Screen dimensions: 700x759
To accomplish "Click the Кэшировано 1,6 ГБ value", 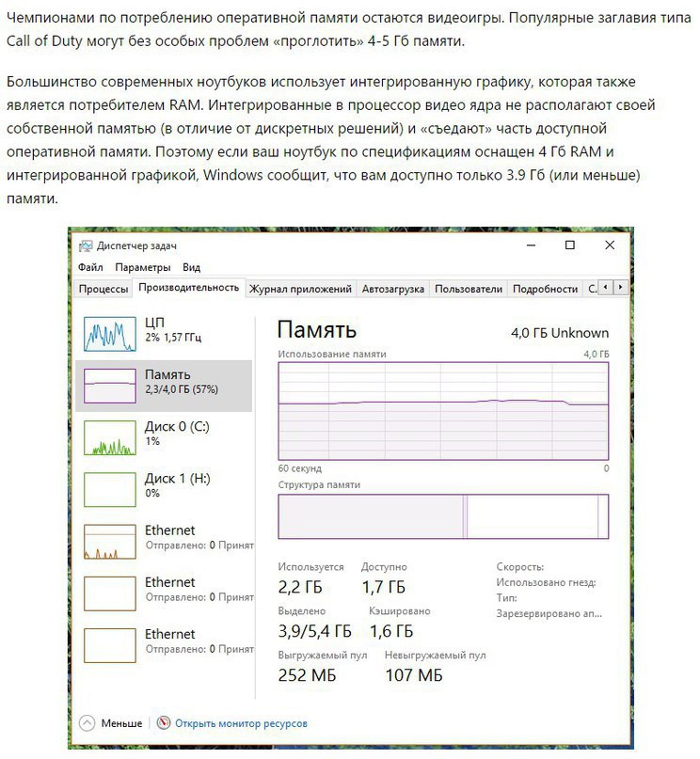I will 391,631.
